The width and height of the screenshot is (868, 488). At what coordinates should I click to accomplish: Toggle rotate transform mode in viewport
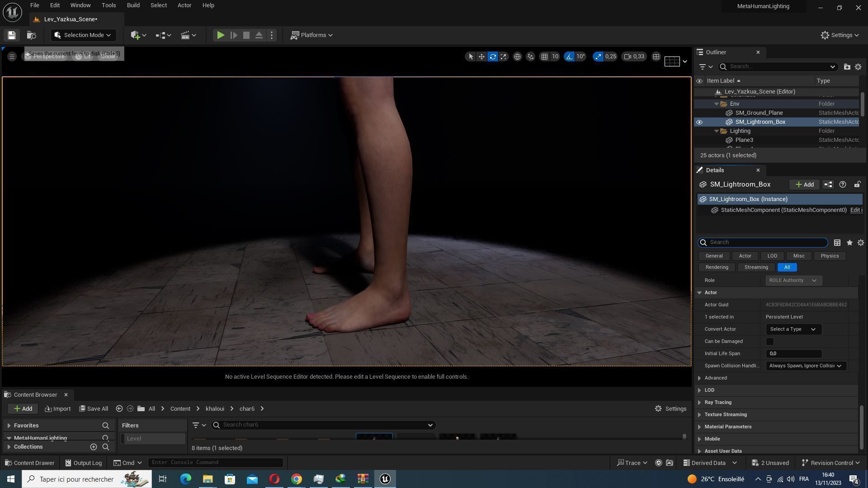pos(493,56)
